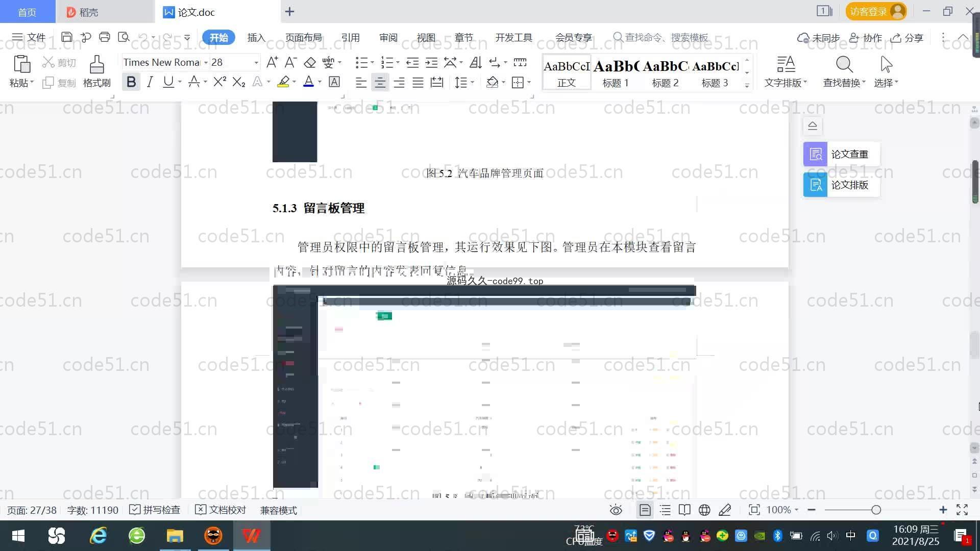980x551 pixels.
Task: Toggle Bold formatting
Action: click(131, 82)
